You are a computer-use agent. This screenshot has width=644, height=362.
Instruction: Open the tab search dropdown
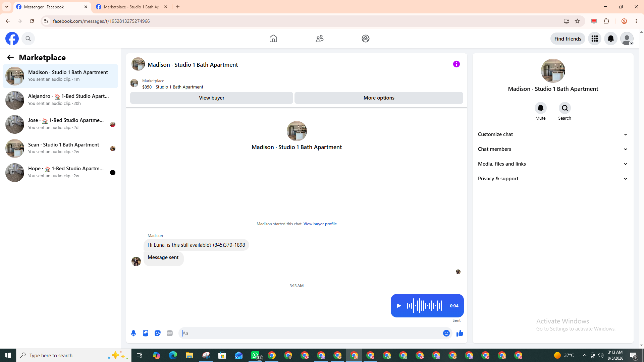coord(7,7)
